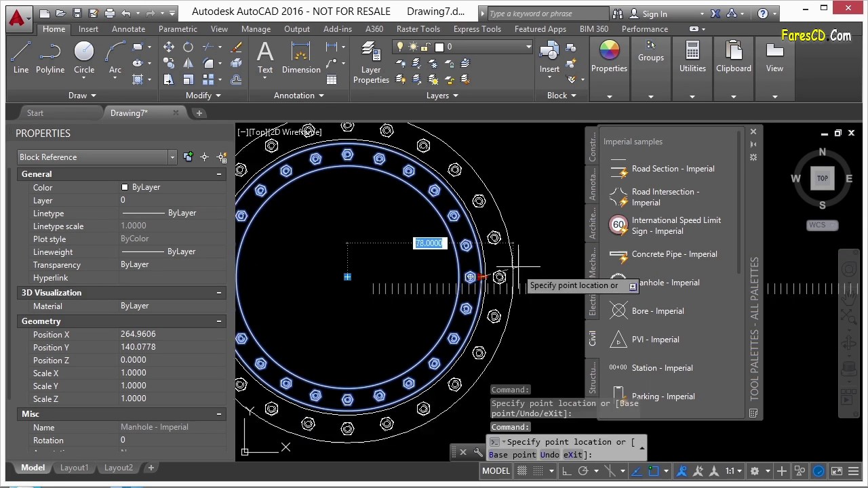This screenshot has width=868, height=488.
Task: Toggle hardware acceleration in status bar
Action: click(818, 471)
